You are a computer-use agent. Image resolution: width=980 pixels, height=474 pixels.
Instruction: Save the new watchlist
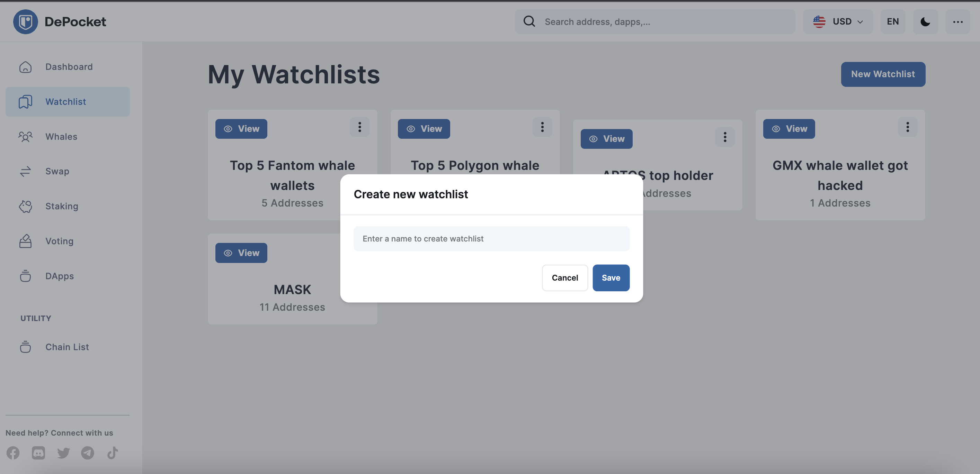611,278
